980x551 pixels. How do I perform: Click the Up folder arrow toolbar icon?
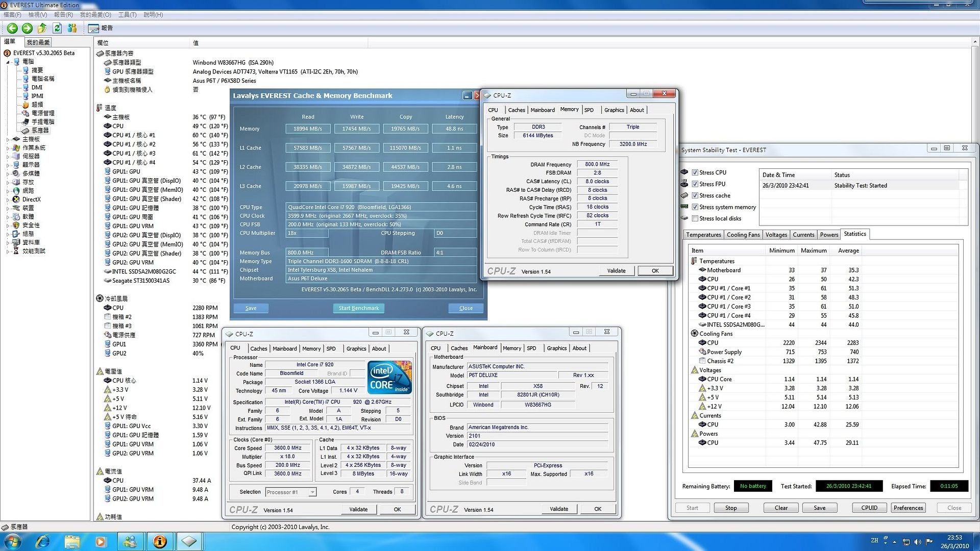coord(42,29)
